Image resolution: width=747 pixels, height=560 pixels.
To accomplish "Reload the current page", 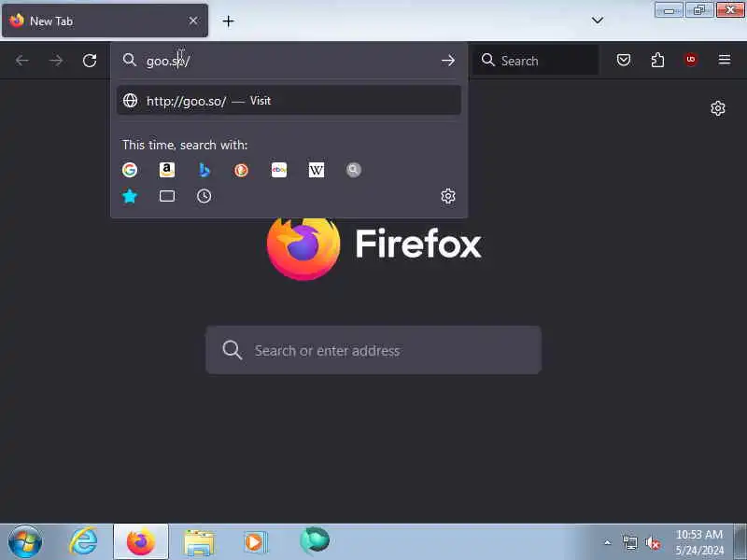I will (x=90, y=61).
